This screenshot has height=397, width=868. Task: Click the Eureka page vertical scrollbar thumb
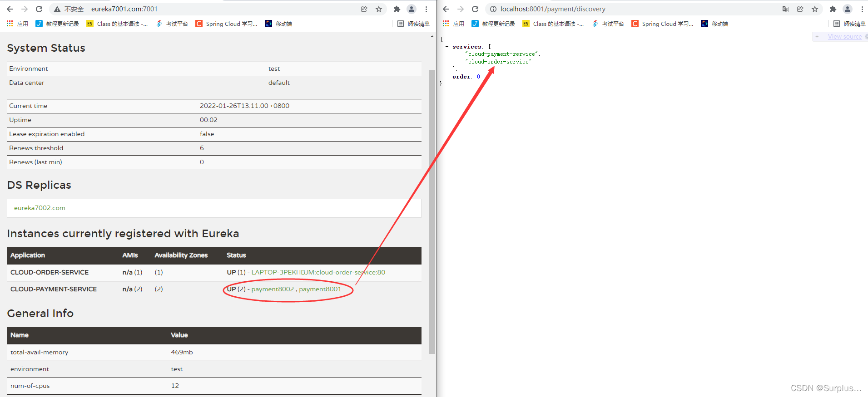point(432,211)
